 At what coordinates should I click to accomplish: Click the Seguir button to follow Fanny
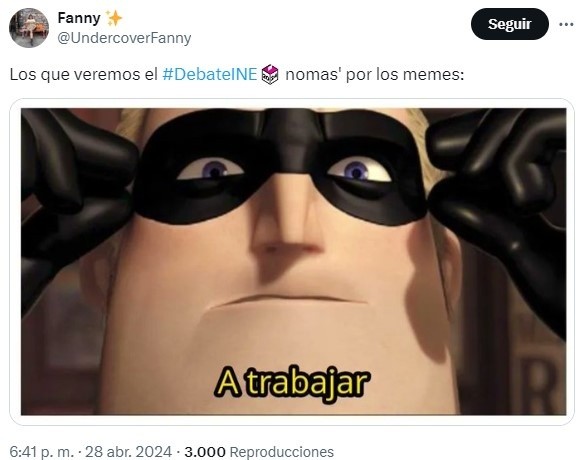[510, 24]
